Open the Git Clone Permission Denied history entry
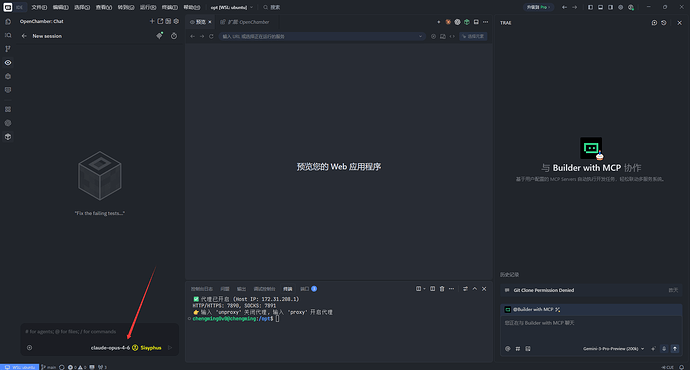The width and height of the screenshot is (690, 370). 591,290
